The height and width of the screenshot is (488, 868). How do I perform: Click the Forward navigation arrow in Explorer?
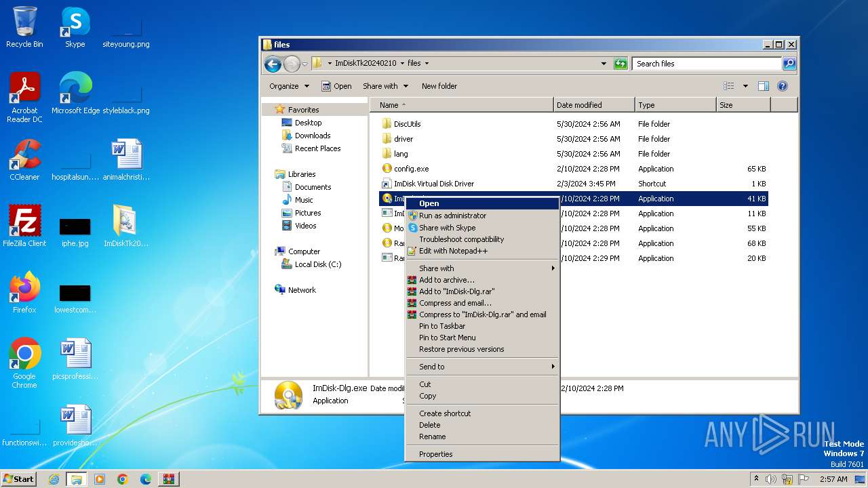click(x=292, y=64)
